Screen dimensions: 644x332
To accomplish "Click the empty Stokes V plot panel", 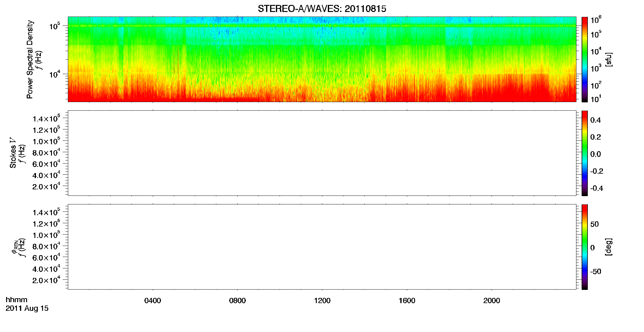I will coord(322,153).
